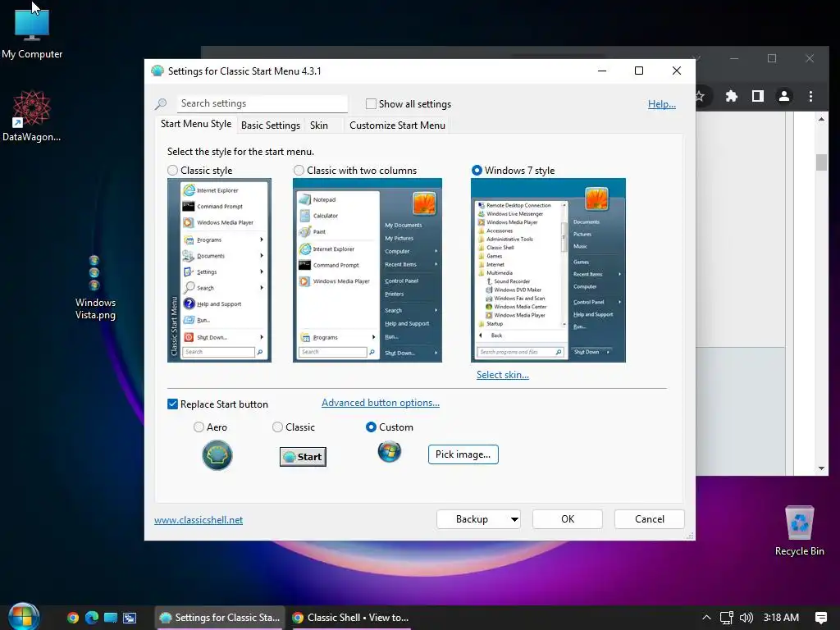Click the Windows Start orb on taskbar
840x630 pixels.
(x=23, y=617)
